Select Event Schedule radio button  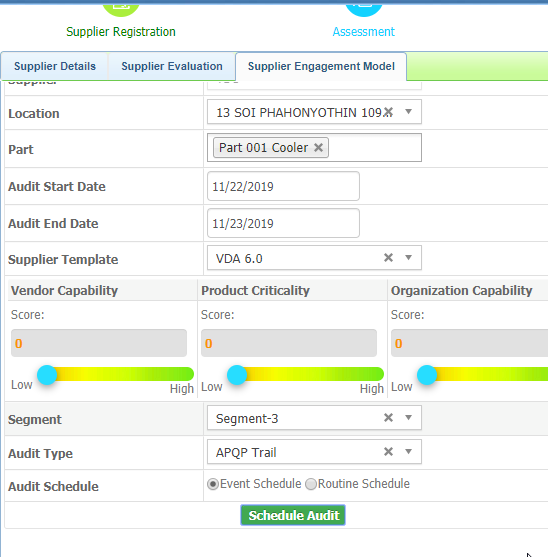tap(213, 484)
